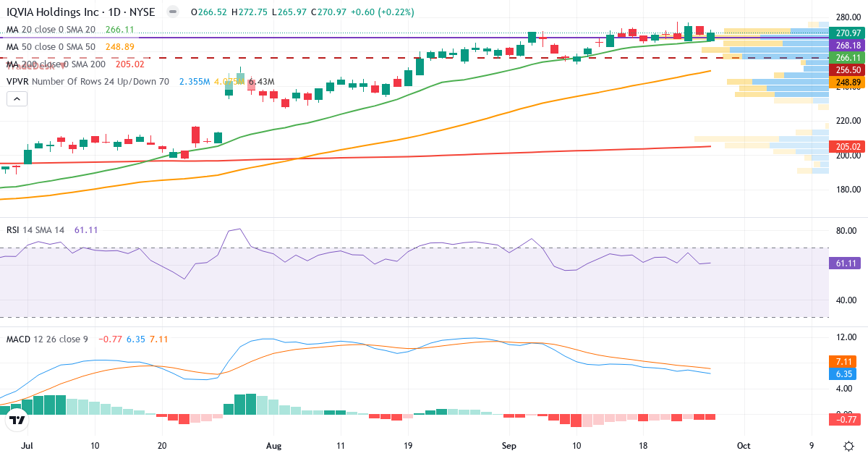Image resolution: width=868 pixels, height=456 pixels.
Task: Click the 270.97 last price axis label
Action: (x=848, y=33)
